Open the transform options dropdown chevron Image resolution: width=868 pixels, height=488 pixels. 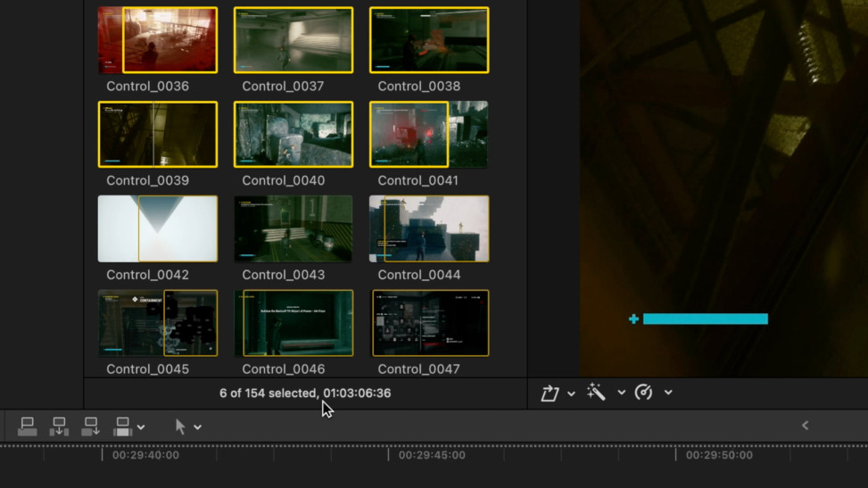[x=571, y=393]
